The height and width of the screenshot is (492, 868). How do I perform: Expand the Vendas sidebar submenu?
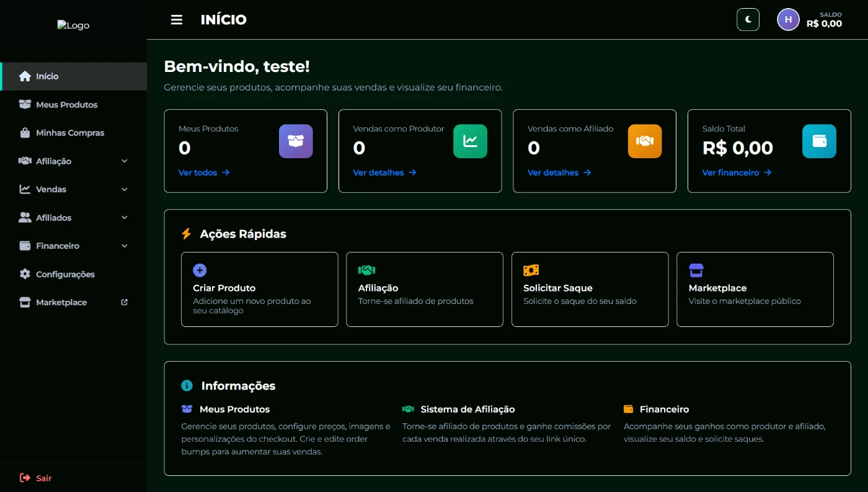point(124,189)
